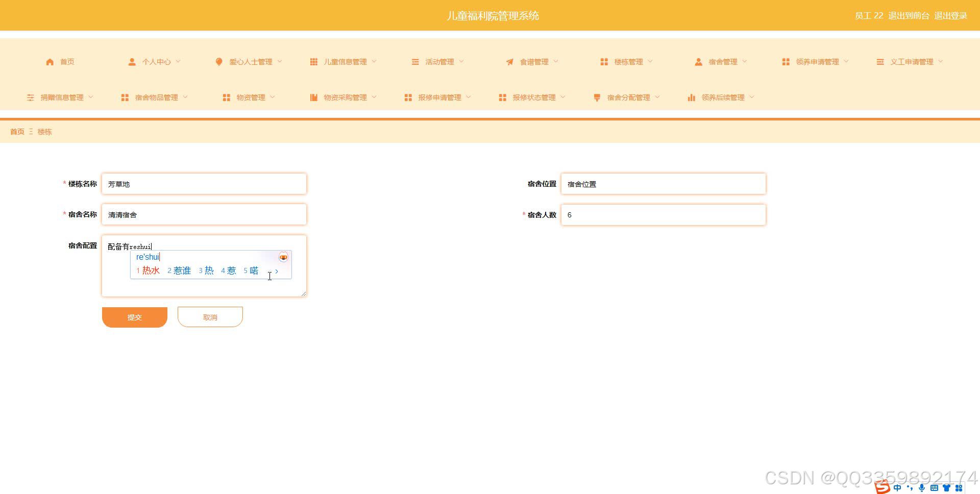Click the bulb icon of 爱心人士管理
The width and height of the screenshot is (980, 494).
[219, 62]
